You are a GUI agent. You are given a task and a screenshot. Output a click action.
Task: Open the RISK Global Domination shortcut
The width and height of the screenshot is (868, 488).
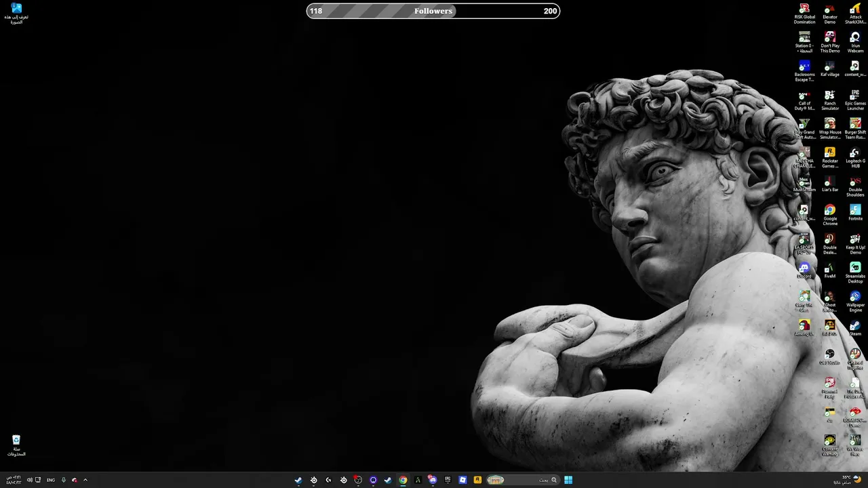point(804,14)
